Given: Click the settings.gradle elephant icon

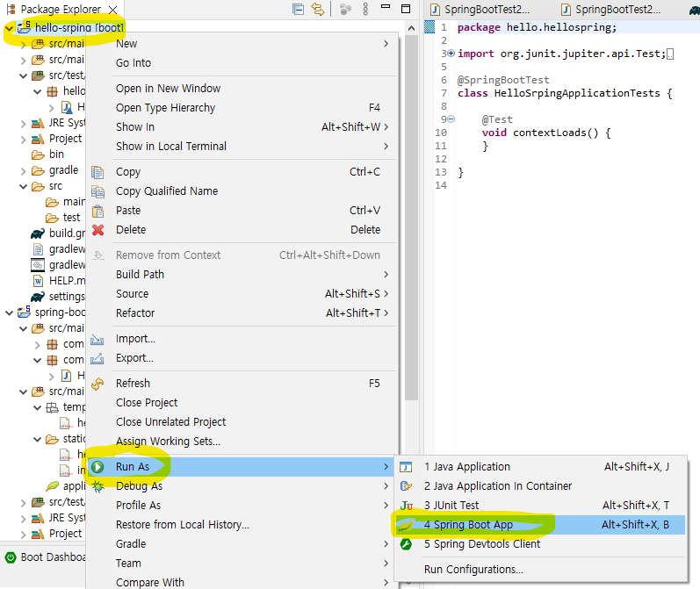Looking at the screenshot, I should (38, 297).
